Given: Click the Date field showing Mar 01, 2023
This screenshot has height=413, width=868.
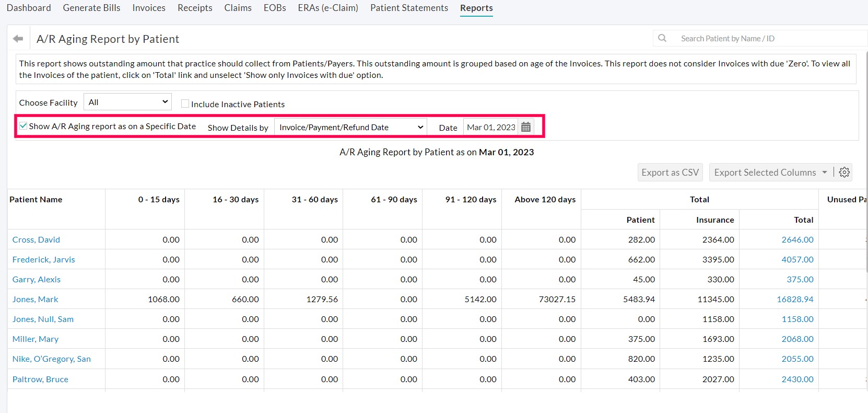Looking at the screenshot, I should pos(490,127).
